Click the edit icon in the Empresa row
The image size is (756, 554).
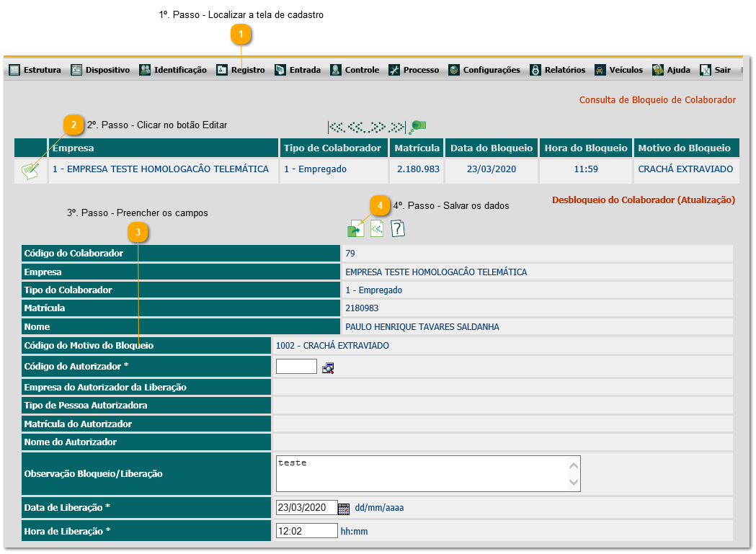tap(30, 170)
